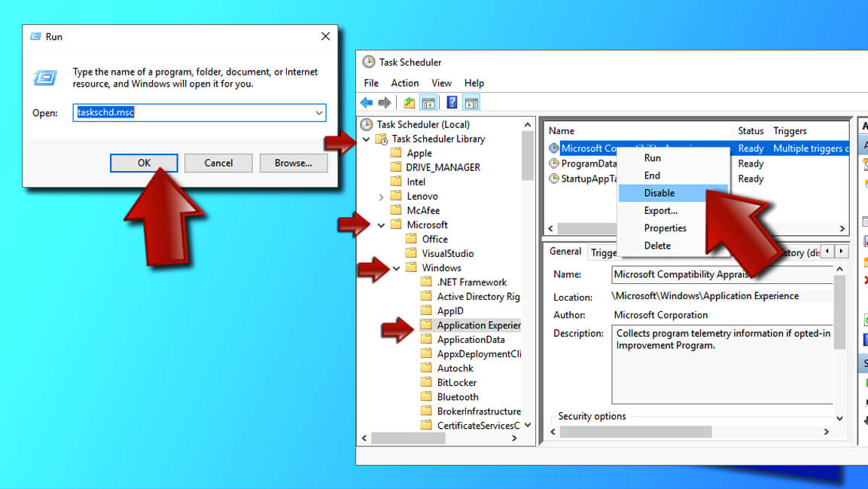Click the Back arrow in the toolbar
This screenshot has height=489, width=868.
point(367,103)
